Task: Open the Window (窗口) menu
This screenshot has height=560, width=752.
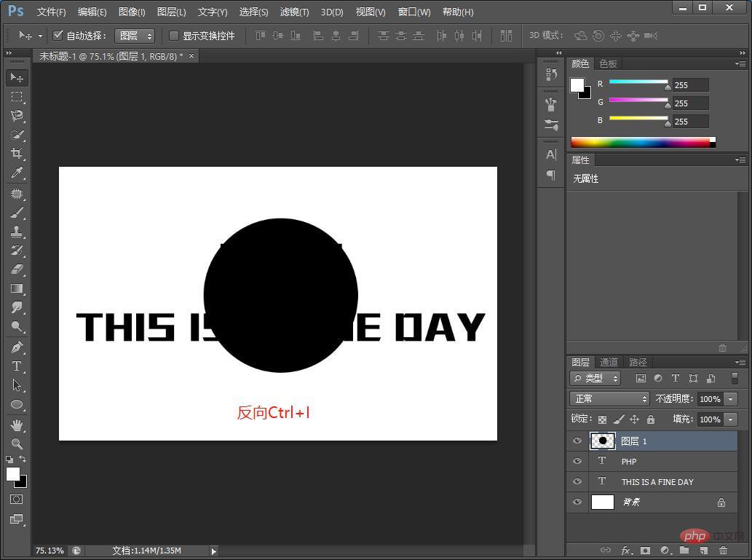Action: (414, 12)
